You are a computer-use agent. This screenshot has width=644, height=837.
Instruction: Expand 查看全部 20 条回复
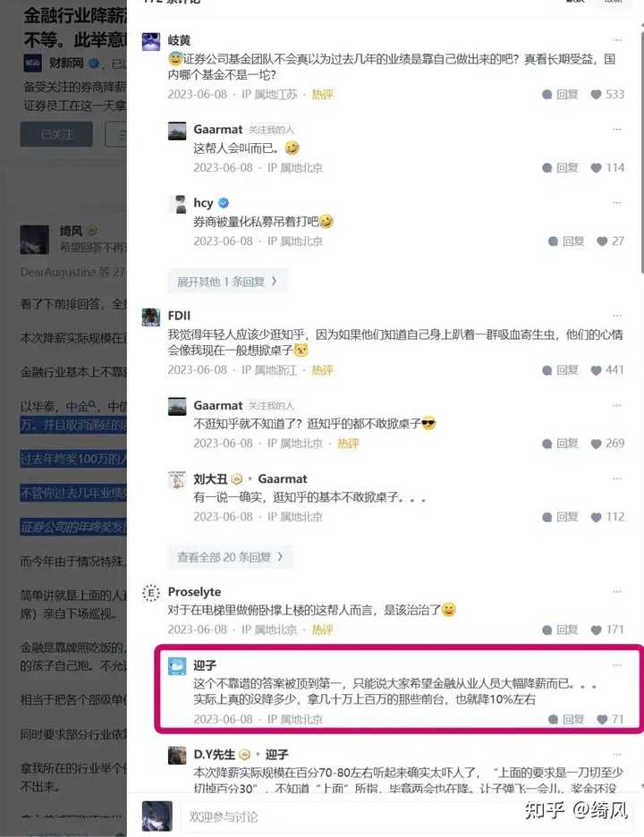coord(231,557)
